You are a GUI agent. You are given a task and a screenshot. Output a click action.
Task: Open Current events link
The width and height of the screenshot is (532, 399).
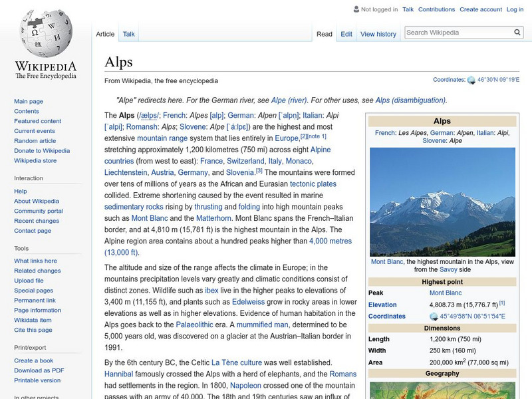[x=35, y=130]
